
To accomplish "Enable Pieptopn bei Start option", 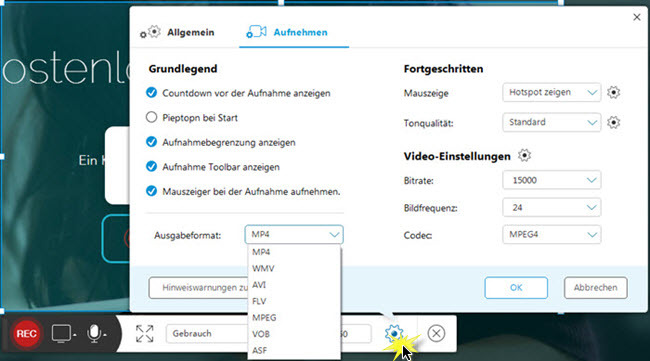I will point(152,117).
